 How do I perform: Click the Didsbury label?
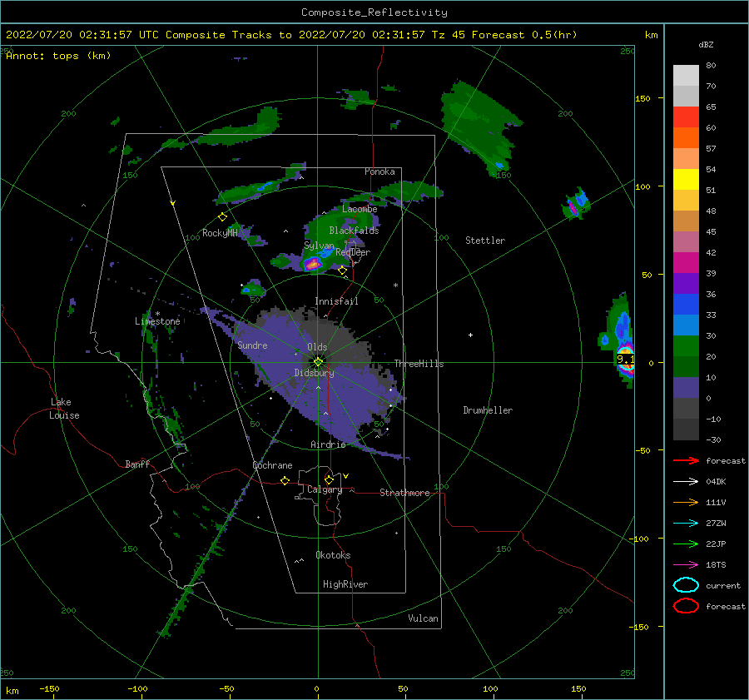pyautogui.click(x=314, y=373)
